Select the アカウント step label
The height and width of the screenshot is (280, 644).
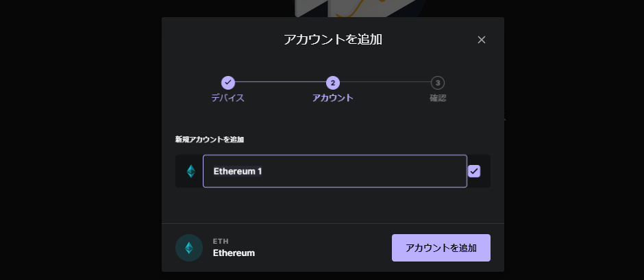pos(333,98)
